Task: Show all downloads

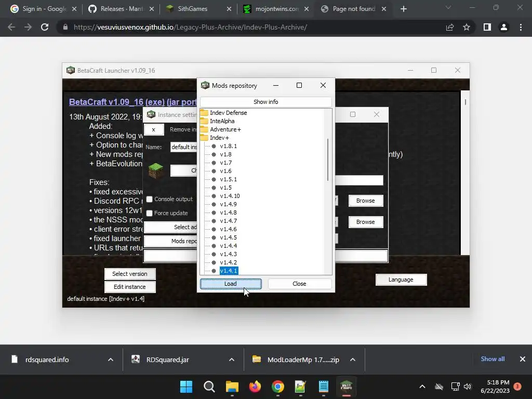Action: point(493,359)
